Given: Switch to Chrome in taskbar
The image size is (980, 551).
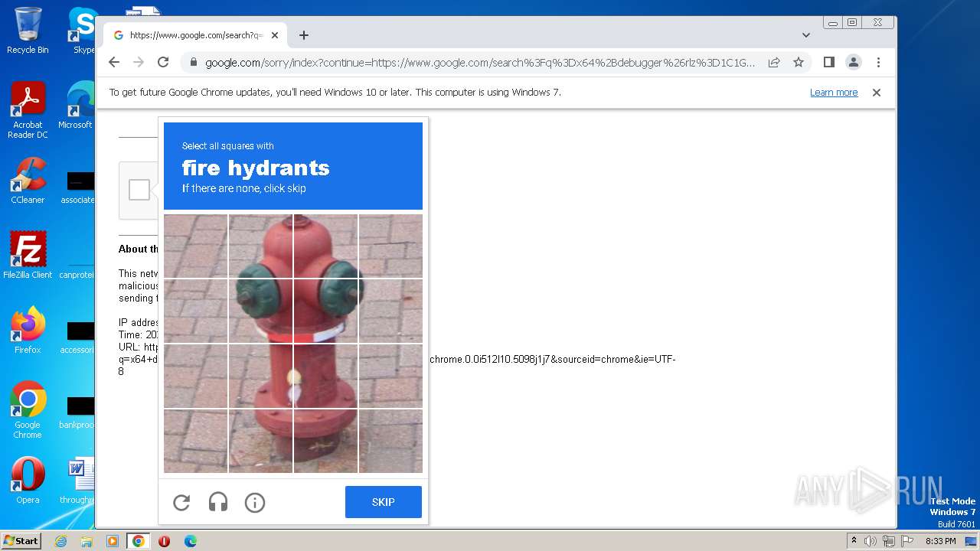Looking at the screenshot, I should pos(138,541).
